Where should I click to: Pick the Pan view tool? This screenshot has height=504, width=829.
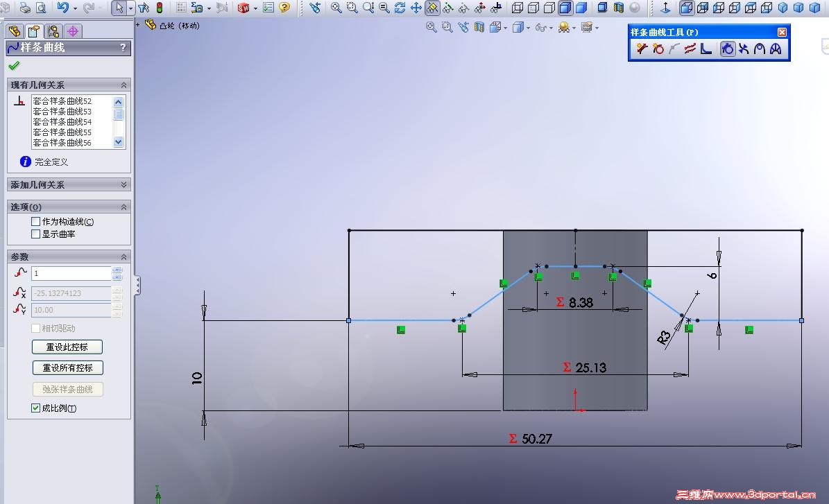click(416, 8)
